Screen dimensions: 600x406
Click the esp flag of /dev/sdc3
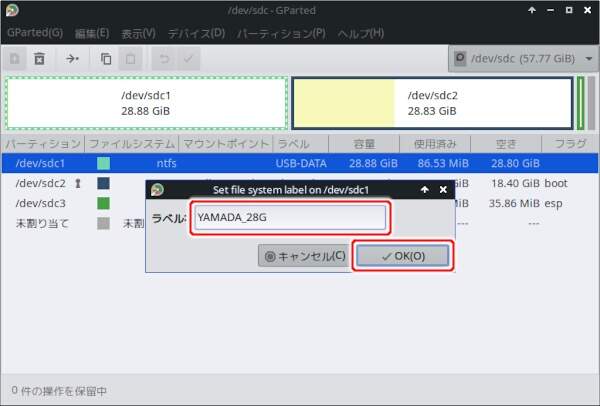[553, 204]
